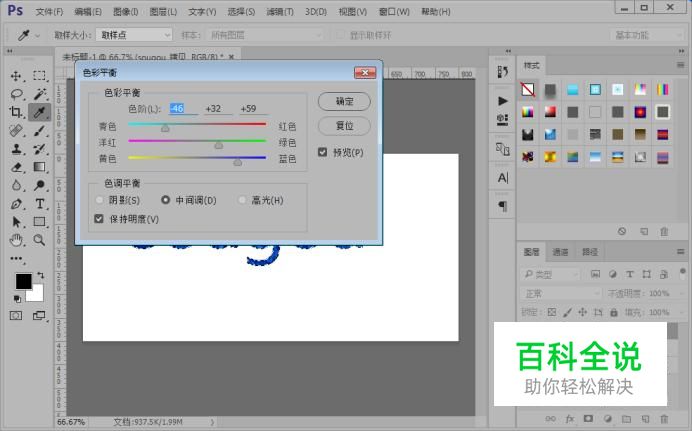Select the Rectangle shape tool

tap(39, 222)
